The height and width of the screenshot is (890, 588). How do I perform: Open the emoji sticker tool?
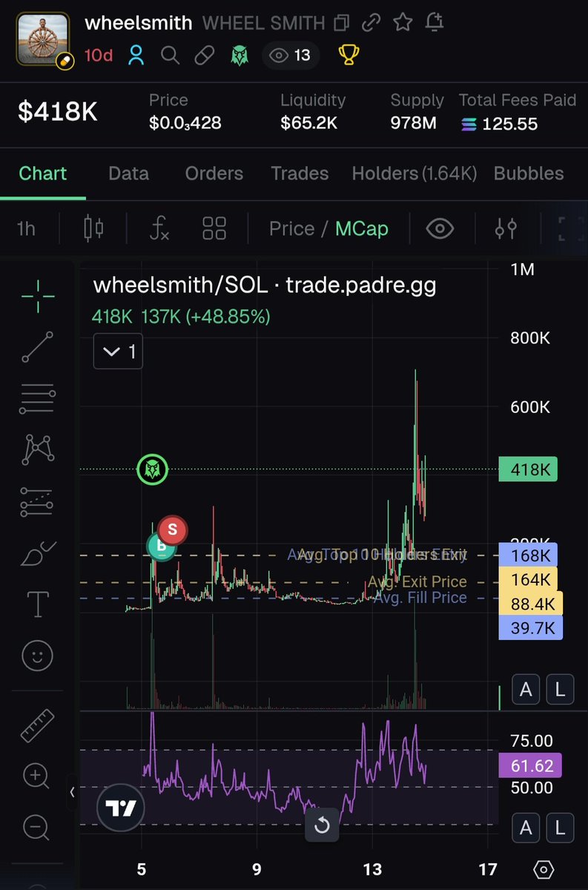(37, 656)
